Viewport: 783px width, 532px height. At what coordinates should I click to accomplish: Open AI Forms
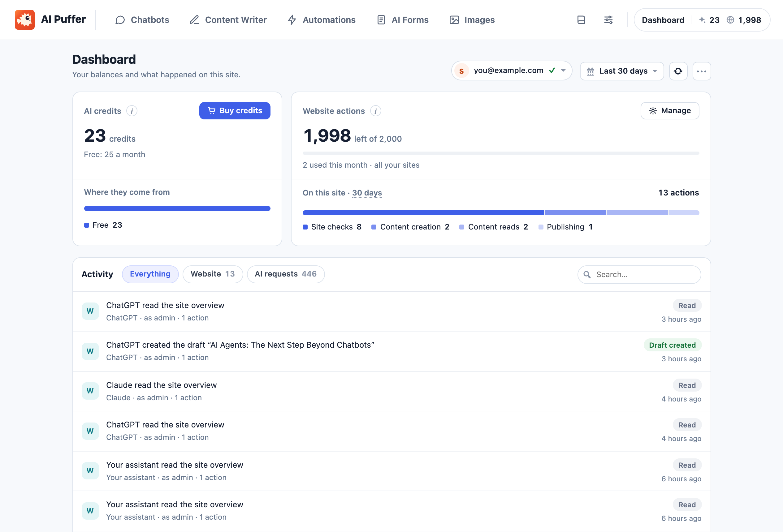(x=403, y=20)
